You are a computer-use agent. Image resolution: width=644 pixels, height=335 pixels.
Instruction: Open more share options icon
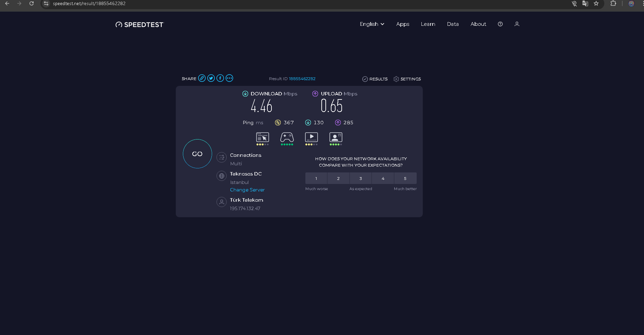[229, 78]
